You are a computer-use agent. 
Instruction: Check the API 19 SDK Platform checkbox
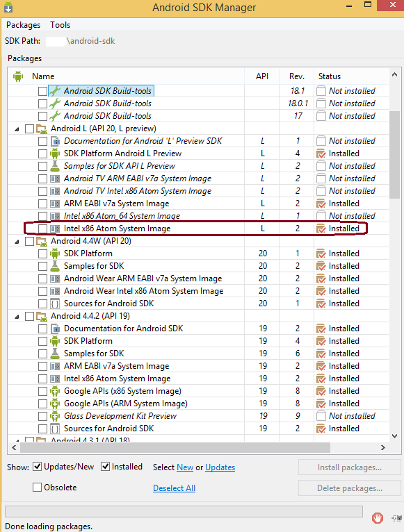43,341
